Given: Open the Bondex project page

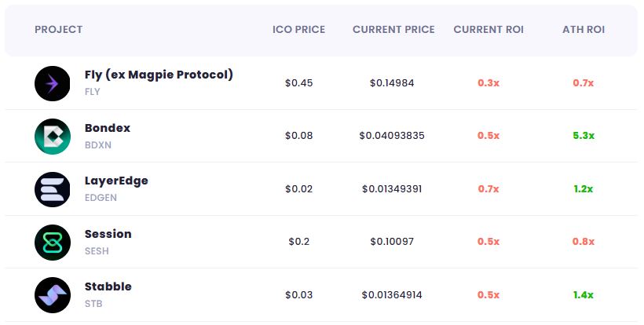Looking at the screenshot, I should coord(108,128).
